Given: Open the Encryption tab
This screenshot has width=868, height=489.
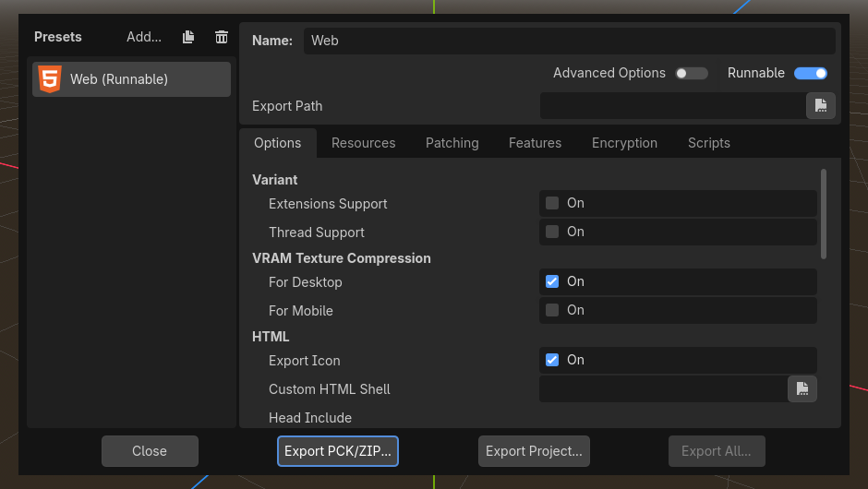Looking at the screenshot, I should click(x=624, y=143).
